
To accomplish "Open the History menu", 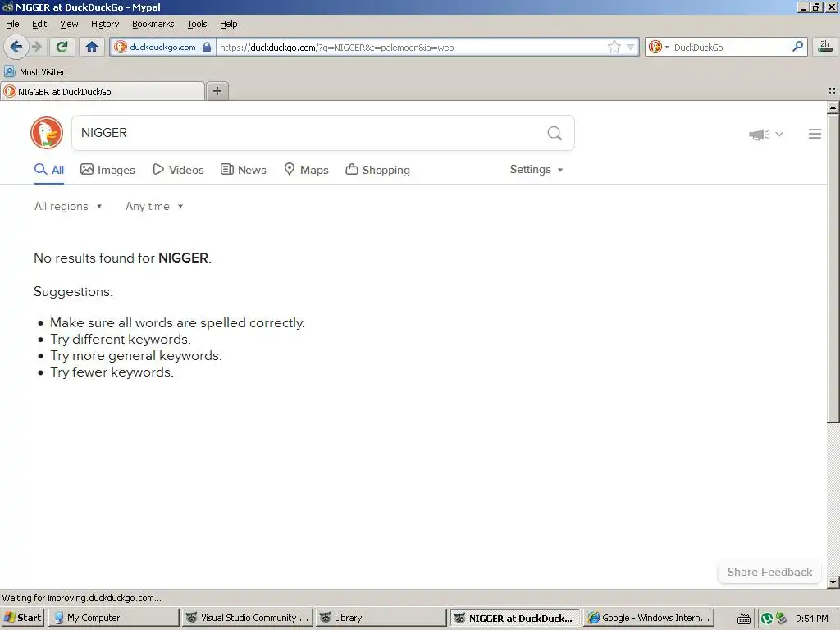I will coord(105,24).
